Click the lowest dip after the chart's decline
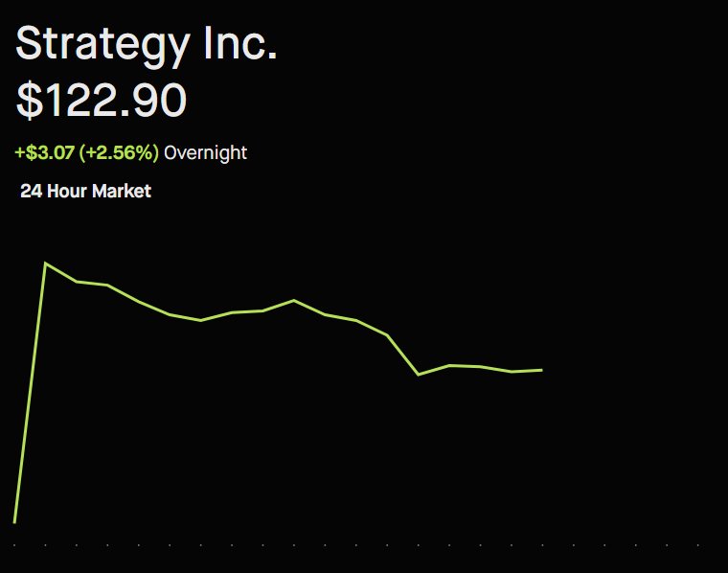The height and width of the screenshot is (573, 728). [419, 375]
